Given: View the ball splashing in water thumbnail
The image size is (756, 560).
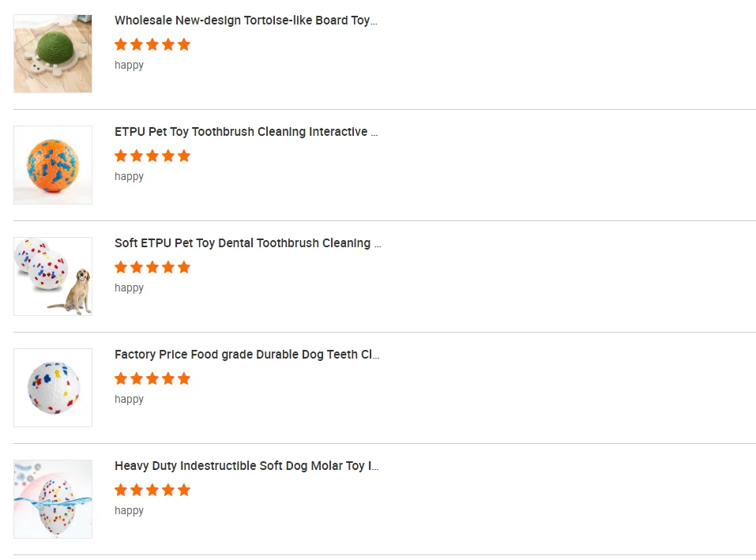Looking at the screenshot, I should pyautogui.click(x=53, y=499).
